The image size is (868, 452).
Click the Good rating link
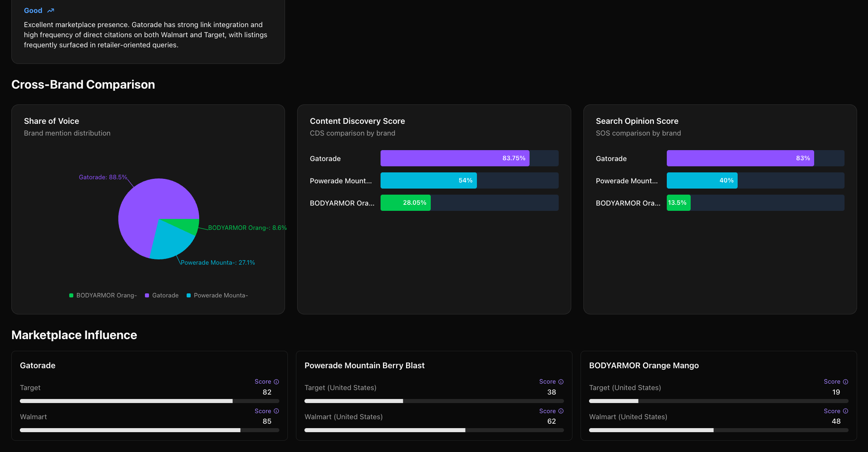click(33, 11)
